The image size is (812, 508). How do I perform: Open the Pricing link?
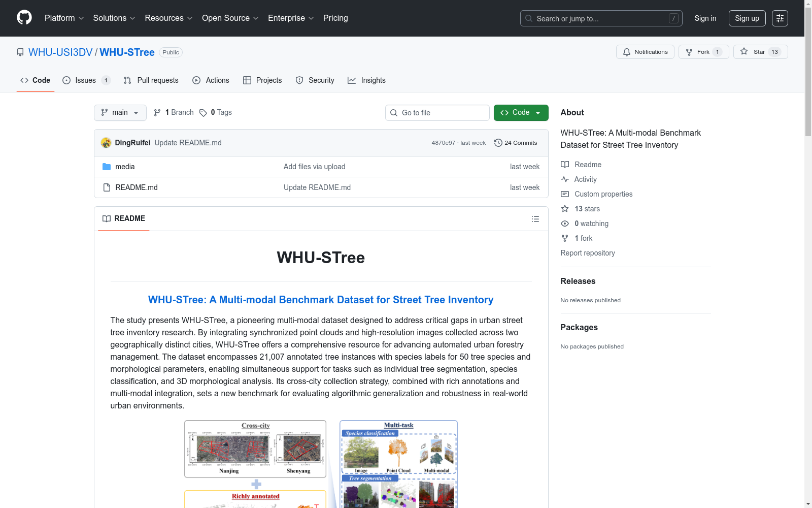pyautogui.click(x=335, y=18)
